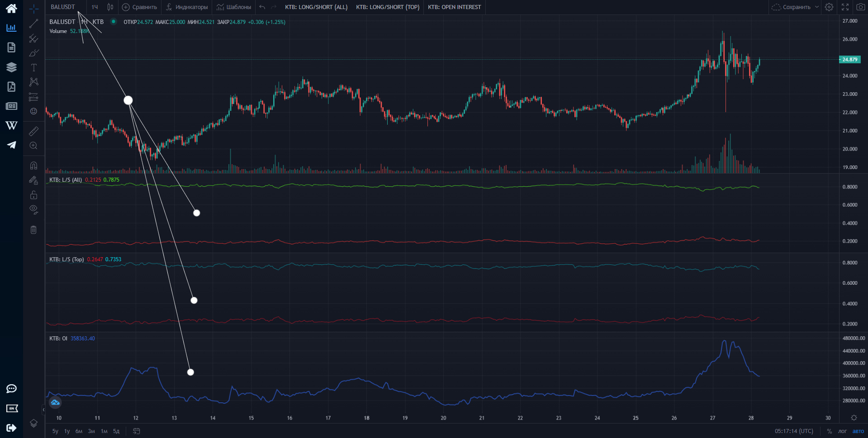Open the news feed sidebar icon

coord(11,106)
